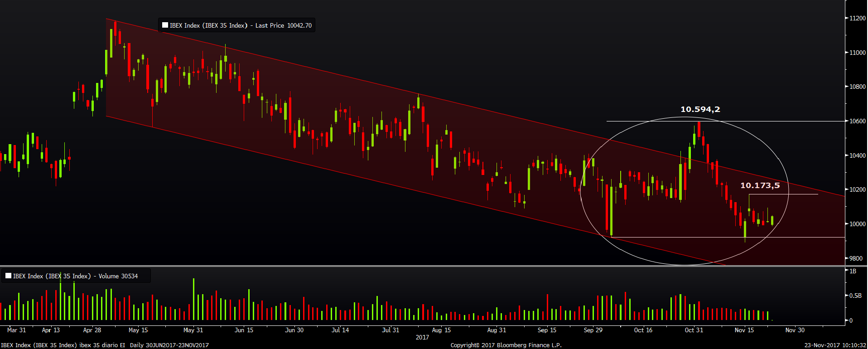Click the 10600 price axis label
This screenshot has height=349, width=868.
[858, 121]
